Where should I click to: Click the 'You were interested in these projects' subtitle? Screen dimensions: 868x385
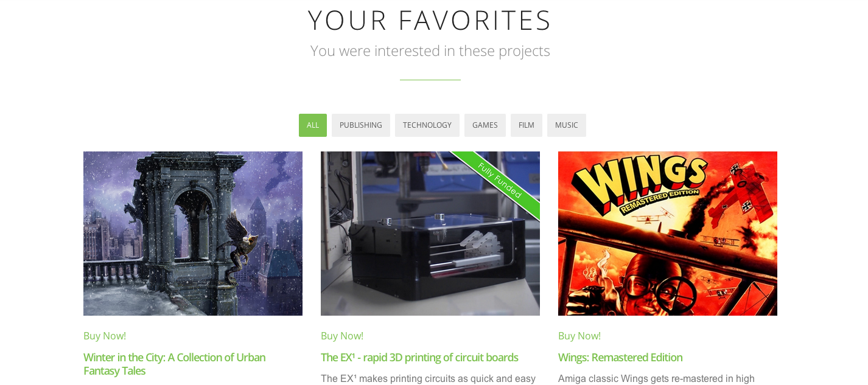point(430,50)
